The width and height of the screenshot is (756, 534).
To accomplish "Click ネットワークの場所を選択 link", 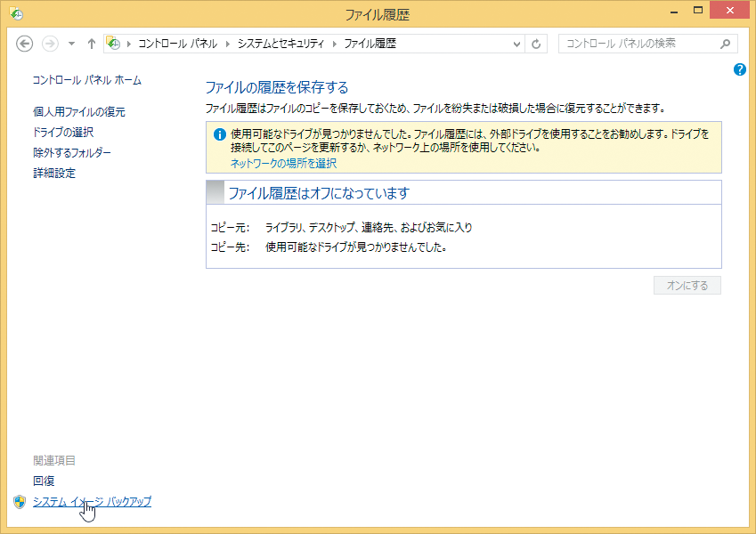I will click(x=283, y=164).
